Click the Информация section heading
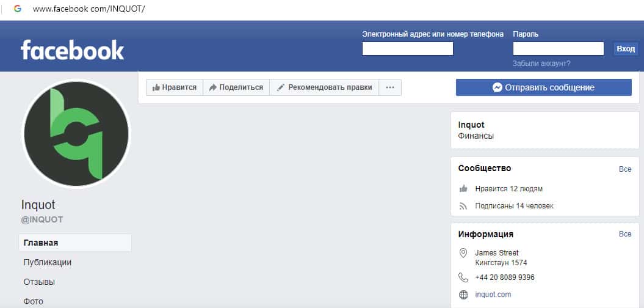The width and height of the screenshot is (644, 308). [x=486, y=234]
